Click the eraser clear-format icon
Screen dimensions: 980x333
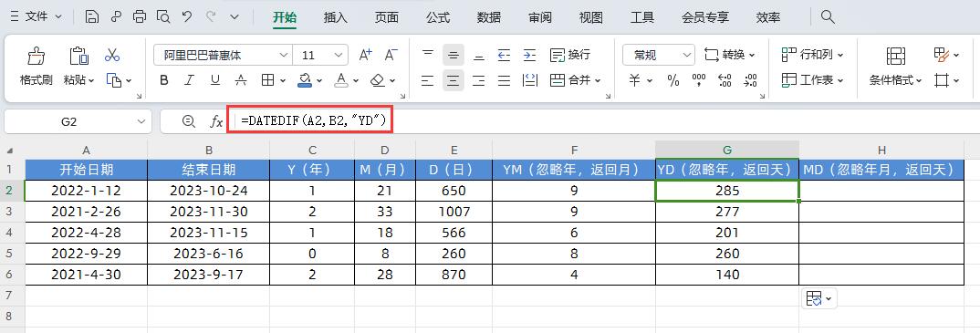pyautogui.click(x=378, y=80)
